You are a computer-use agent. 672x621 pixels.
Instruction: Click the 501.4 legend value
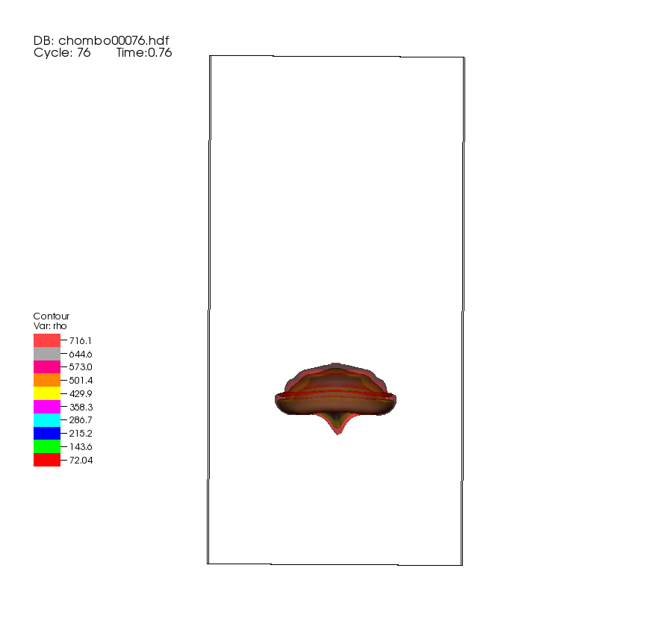(81, 381)
